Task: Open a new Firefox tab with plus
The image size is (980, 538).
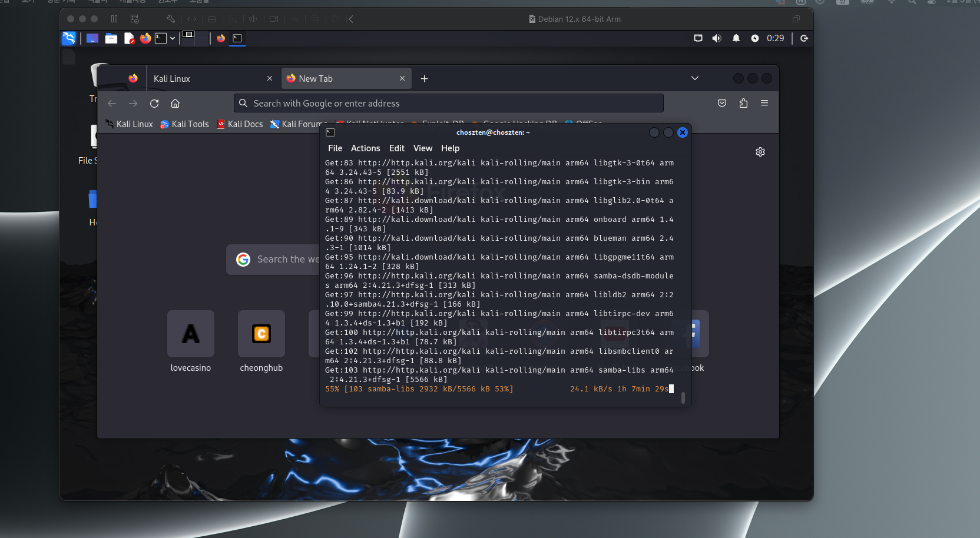Action: 424,78
